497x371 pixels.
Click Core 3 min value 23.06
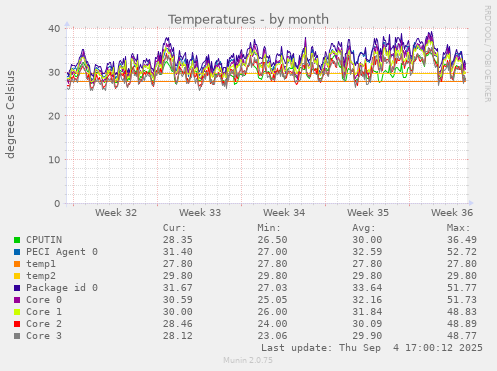click(x=272, y=336)
